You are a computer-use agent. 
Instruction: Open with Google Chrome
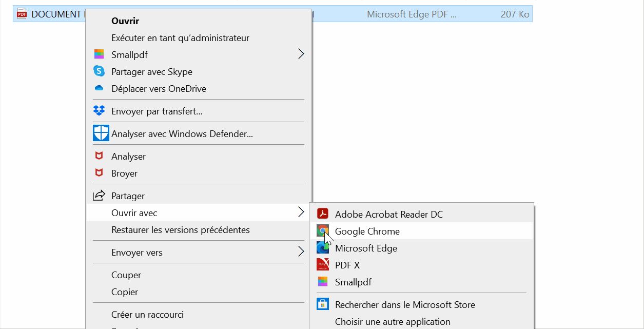point(422,231)
